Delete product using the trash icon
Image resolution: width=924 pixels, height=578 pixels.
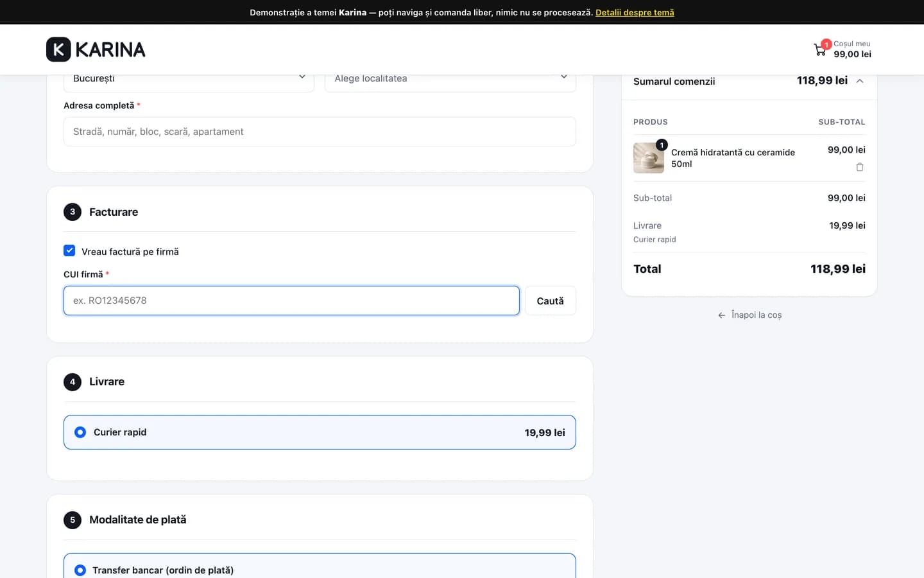pos(860,167)
